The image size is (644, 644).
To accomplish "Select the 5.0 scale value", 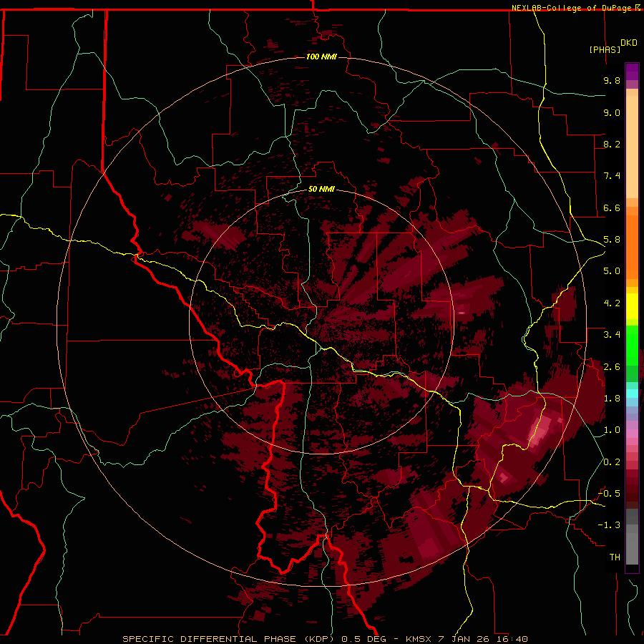I will (612, 271).
